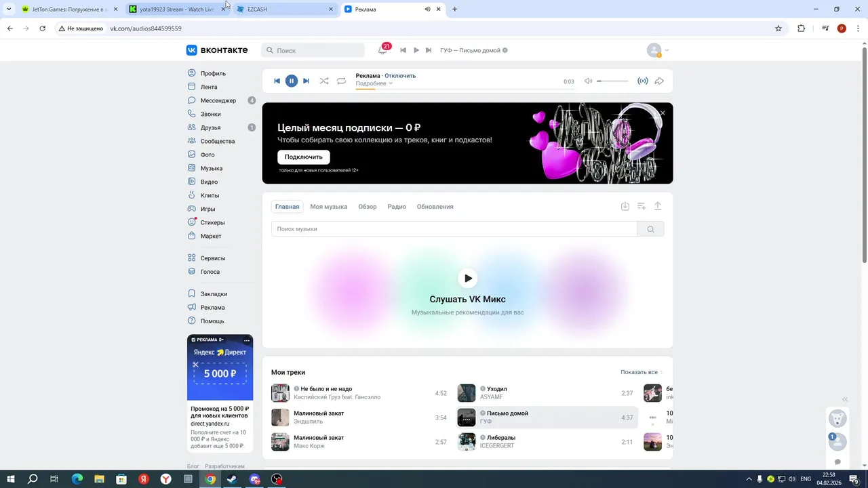868x488 pixels.
Task: Pause playback in the audio player
Action: click(x=291, y=81)
